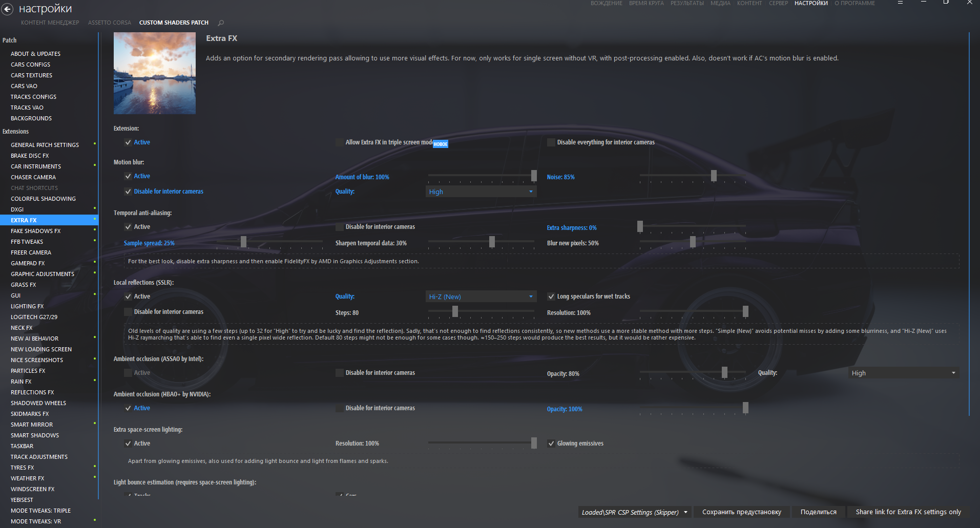The height and width of the screenshot is (528, 980).
Task: Toggle Temporal anti-aliasing Active checkbox
Action: pyautogui.click(x=128, y=227)
